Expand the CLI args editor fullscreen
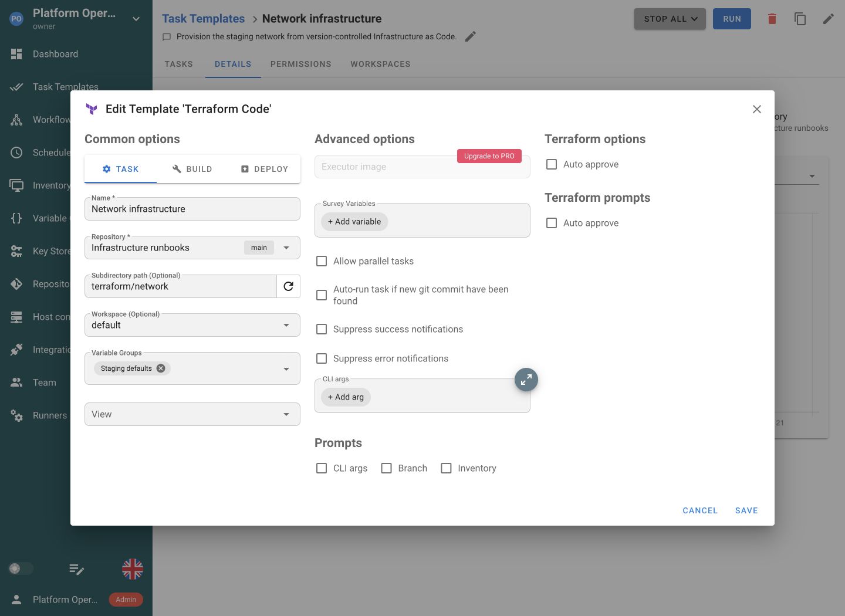This screenshot has height=616, width=845. (x=526, y=380)
